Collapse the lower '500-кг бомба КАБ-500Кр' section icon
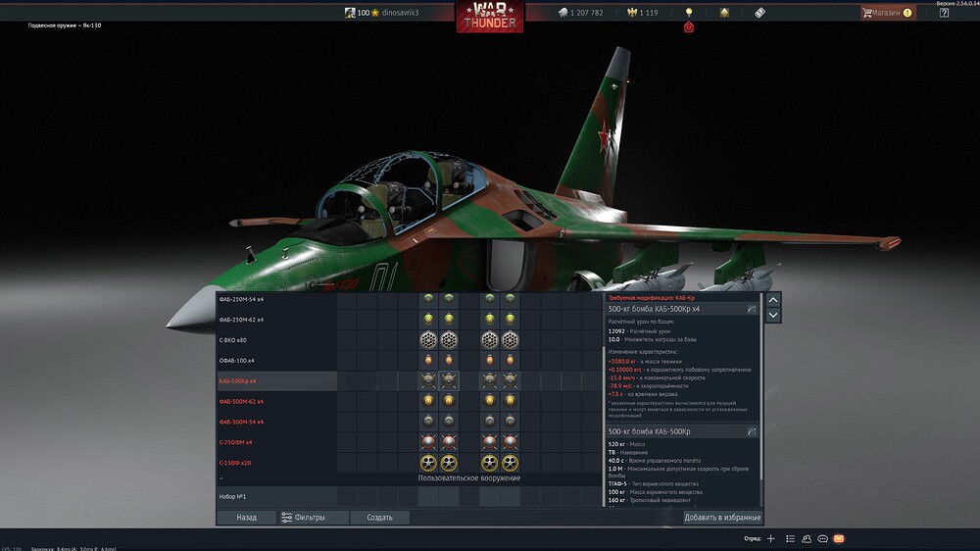This screenshot has height=551, width=980. point(752,431)
